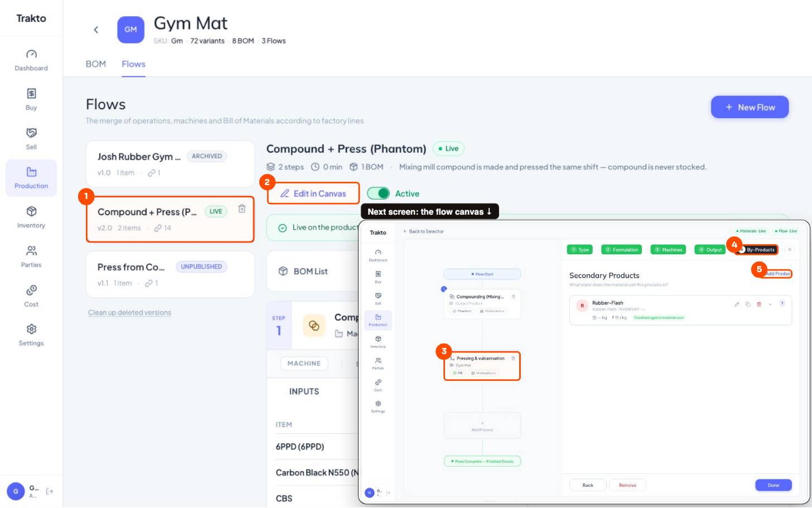This screenshot has height=508, width=812.
Task: Select the Flows tab
Action: click(134, 64)
